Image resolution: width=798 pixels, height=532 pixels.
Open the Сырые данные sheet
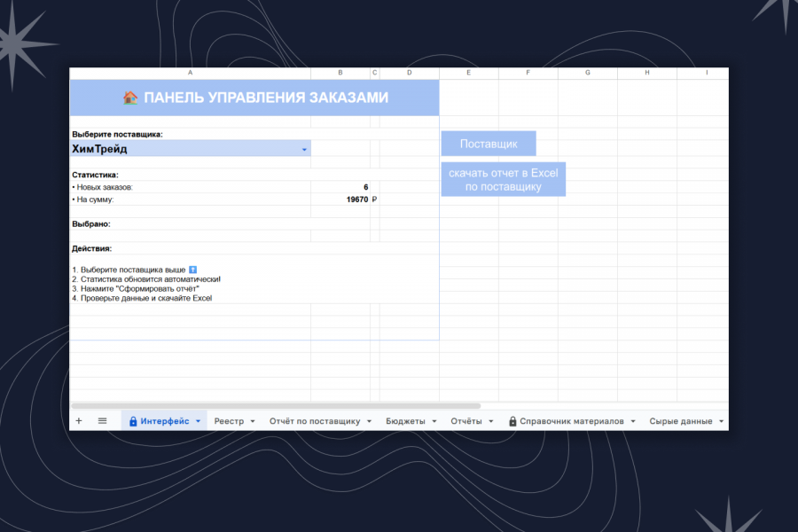pos(680,421)
